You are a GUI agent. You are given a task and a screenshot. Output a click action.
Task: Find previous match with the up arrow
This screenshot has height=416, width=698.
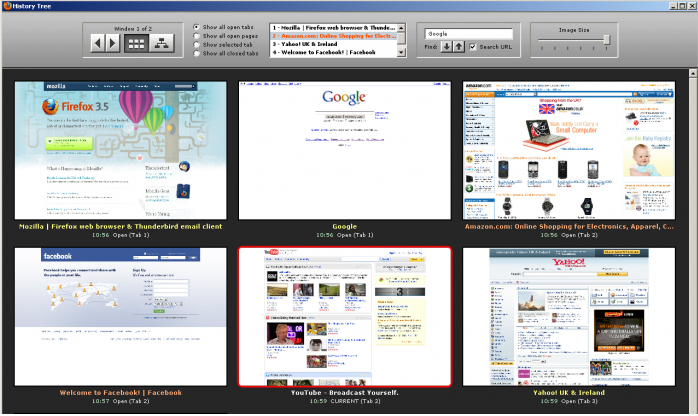click(459, 46)
